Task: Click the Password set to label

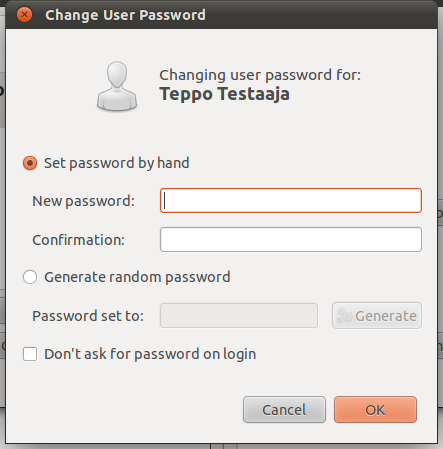Action: point(88,316)
